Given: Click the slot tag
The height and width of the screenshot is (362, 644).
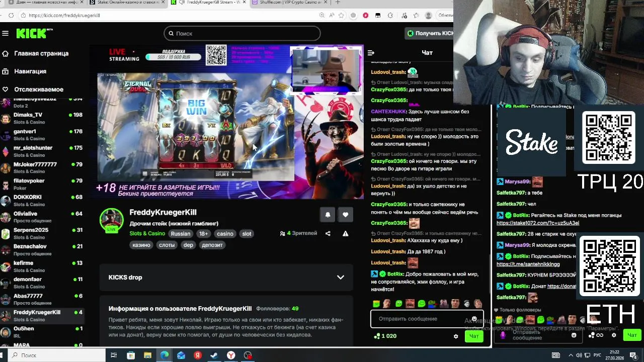Looking at the screenshot, I should 247,233.
